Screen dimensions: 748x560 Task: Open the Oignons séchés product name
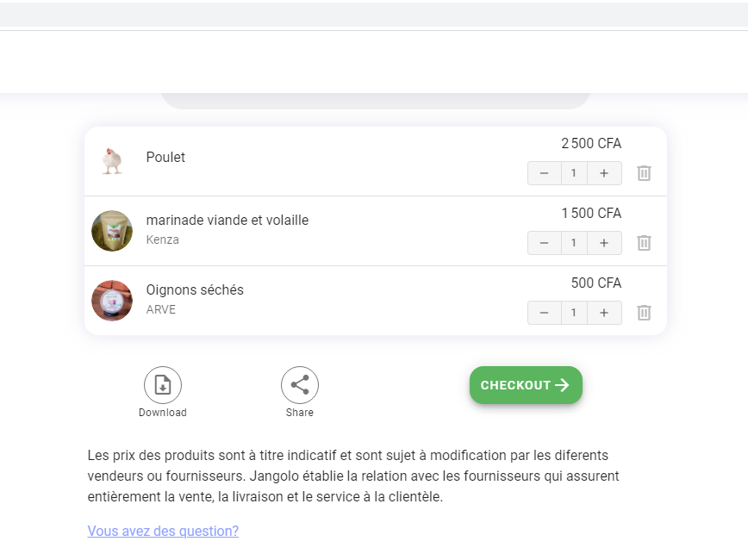click(195, 290)
